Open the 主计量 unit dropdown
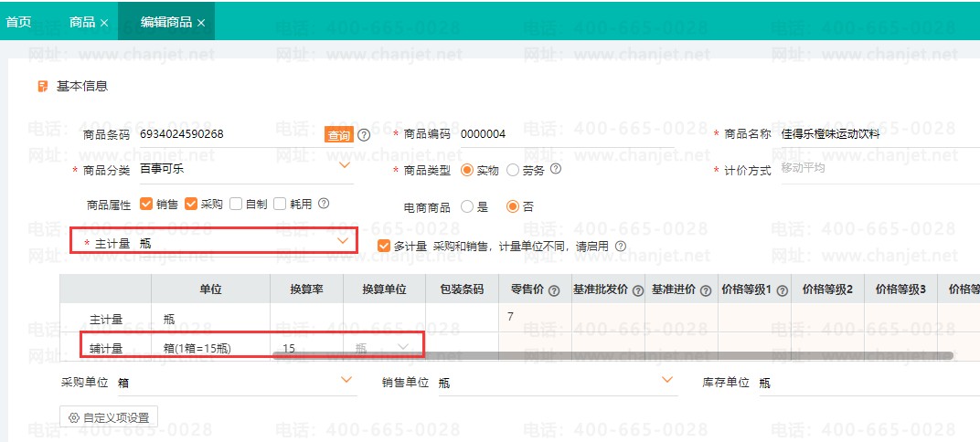The height and width of the screenshot is (442, 980). 344,241
